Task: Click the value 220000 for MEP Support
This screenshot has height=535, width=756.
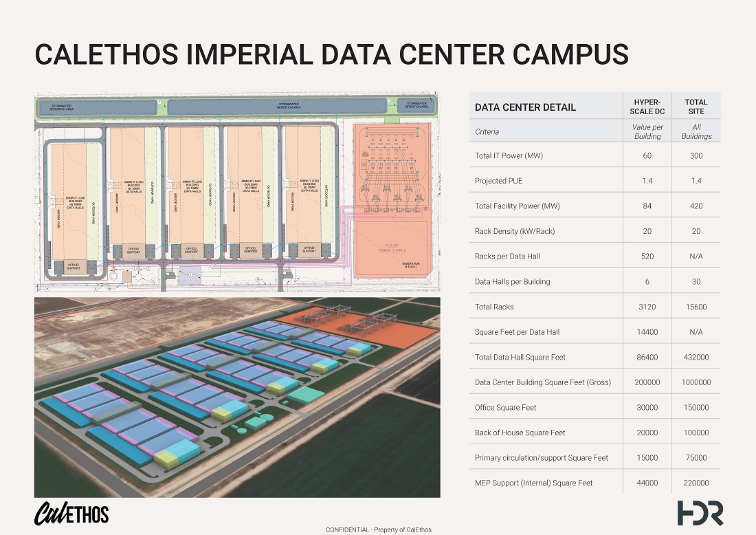Action: coord(696,483)
